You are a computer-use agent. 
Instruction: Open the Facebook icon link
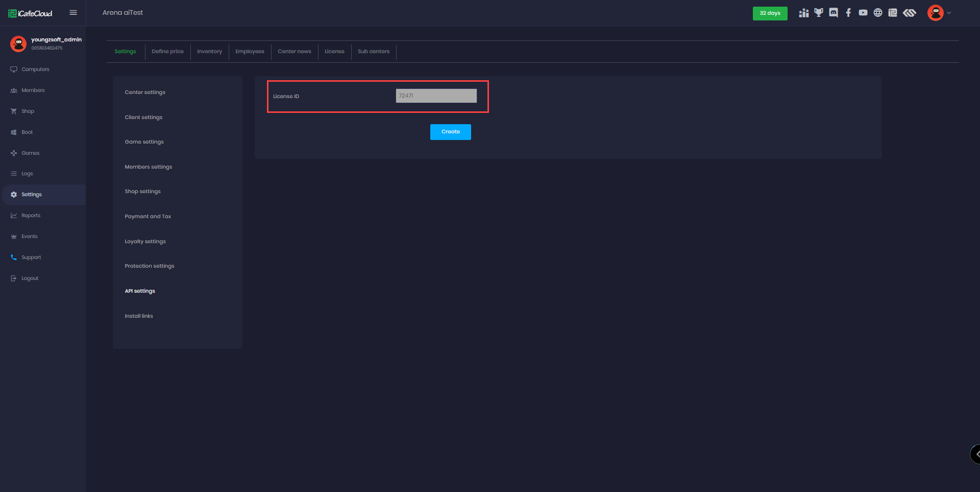(848, 13)
